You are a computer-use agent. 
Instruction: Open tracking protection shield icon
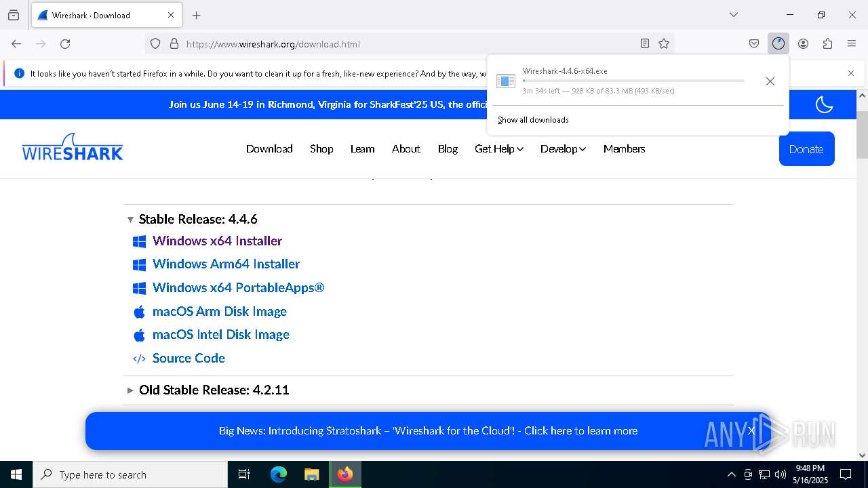pos(155,43)
